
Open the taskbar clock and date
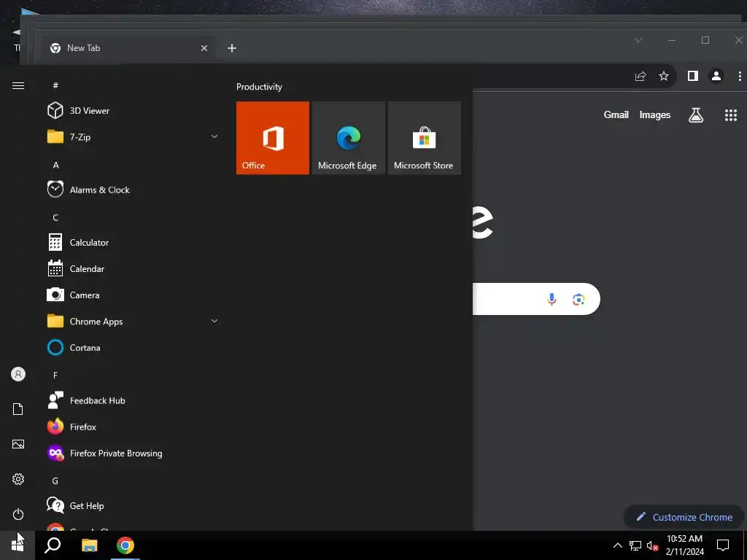(x=684, y=545)
